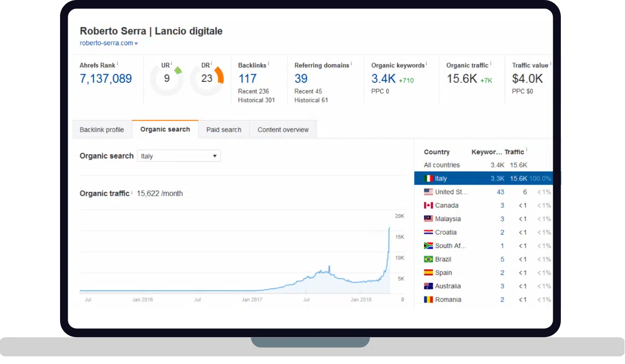625x364 pixels.
Task: Open the 117 backlinks link
Action: 247,79
